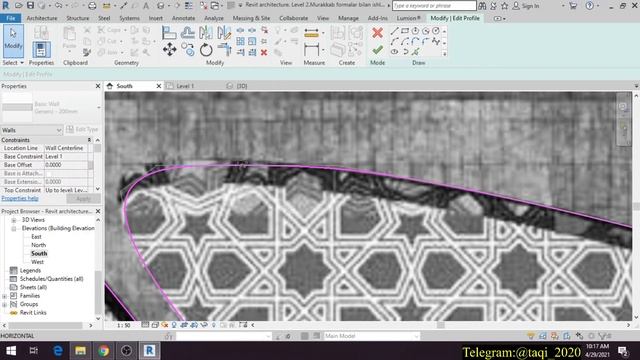
Task: Select the Partial Ellipse draw tool
Action: click(405, 52)
